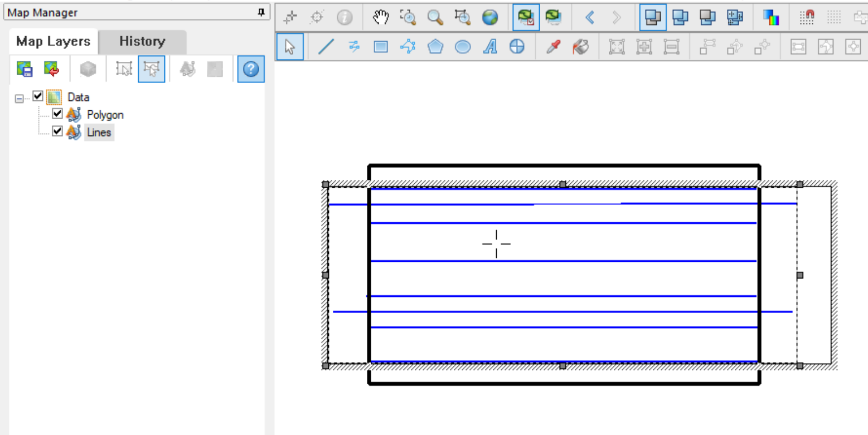This screenshot has width=868, height=435.
Task: Select the Text 'A' tool
Action: coord(489,47)
